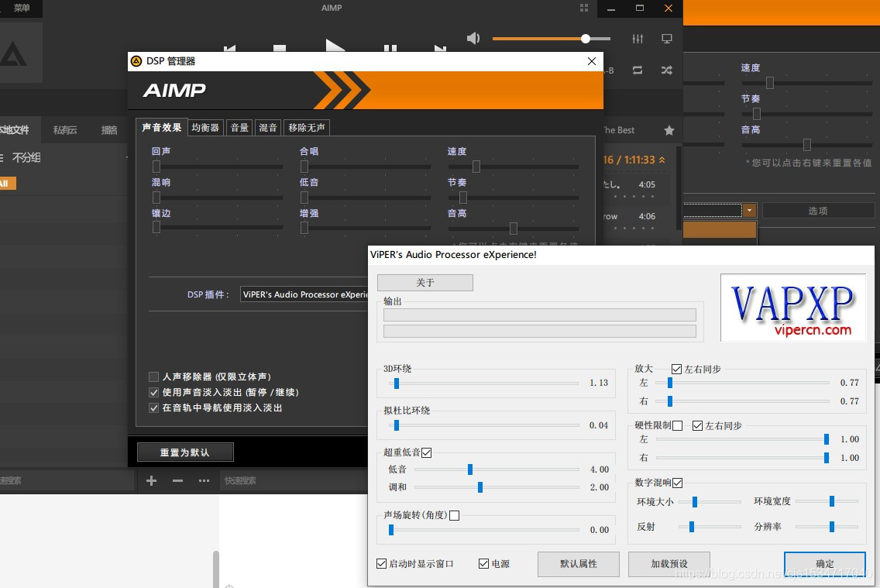Click the 默认属性 button
The width and height of the screenshot is (880, 588).
point(579,564)
